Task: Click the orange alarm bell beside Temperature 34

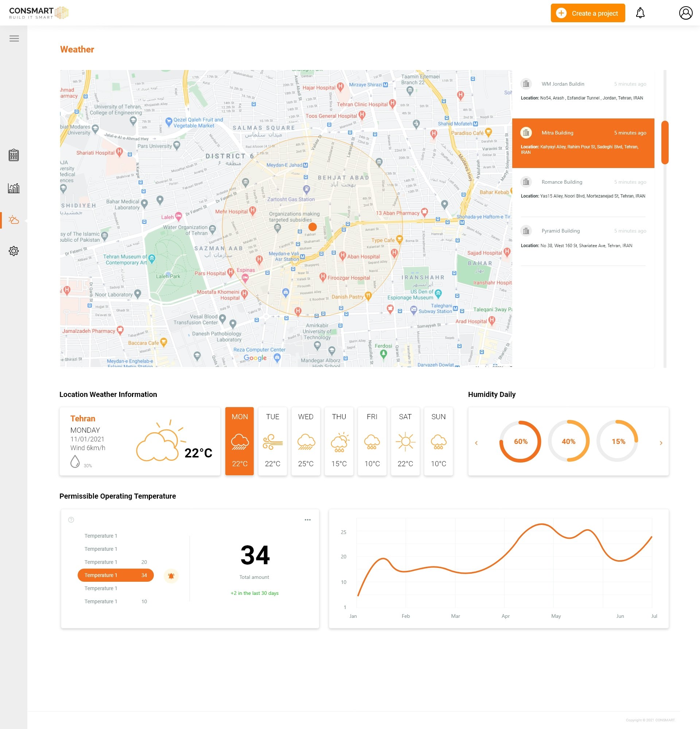Action: pos(171,576)
